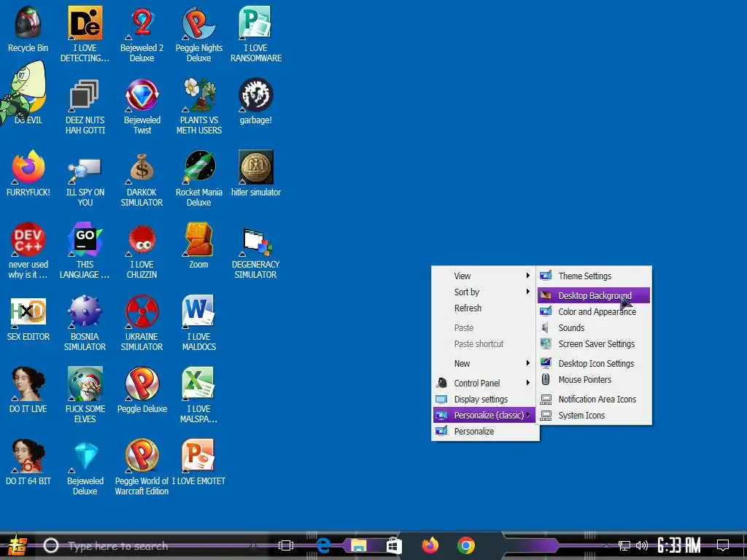Select the stacked windows DEEZ NUTS icon
747x560 pixels.
pos(85,96)
